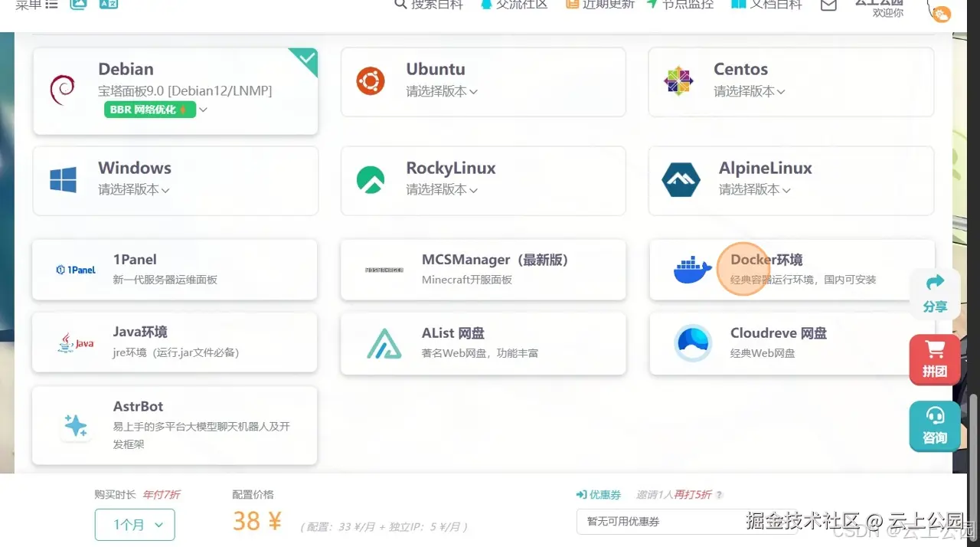This screenshot has height=547, width=980.
Task: Click the 咨询 headset support button
Action: (x=935, y=426)
